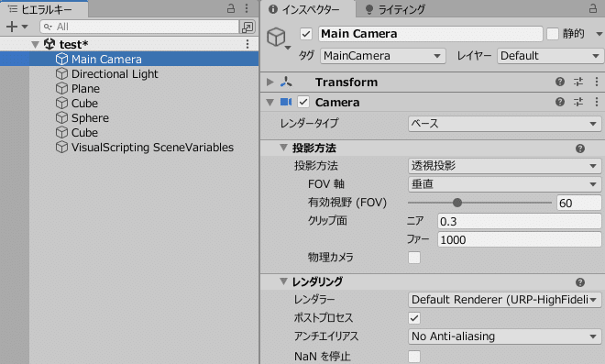
Task: Click the cube icon beside VisualScripting SceneVariables
Action: (x=61, y=147)
